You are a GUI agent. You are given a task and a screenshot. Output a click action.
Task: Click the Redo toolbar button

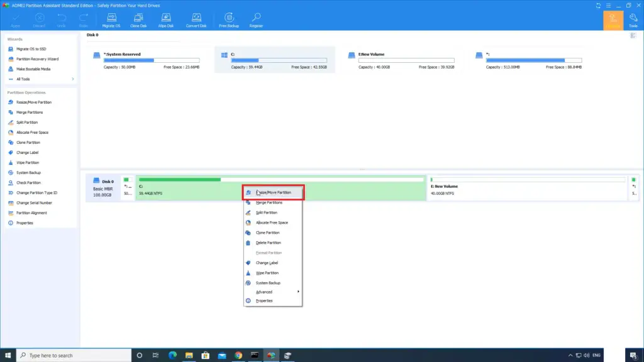coord(84,20)
